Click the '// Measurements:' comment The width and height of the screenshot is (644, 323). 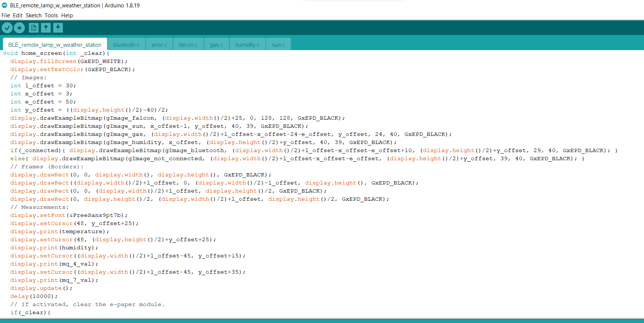point(39,207)
